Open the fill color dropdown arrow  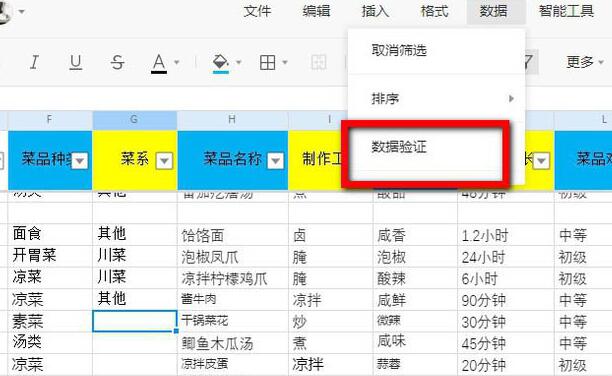[238, 62]
